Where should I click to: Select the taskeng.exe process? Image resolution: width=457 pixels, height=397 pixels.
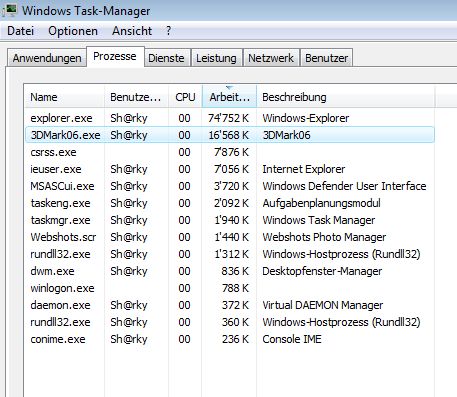[x=230, y=203]
